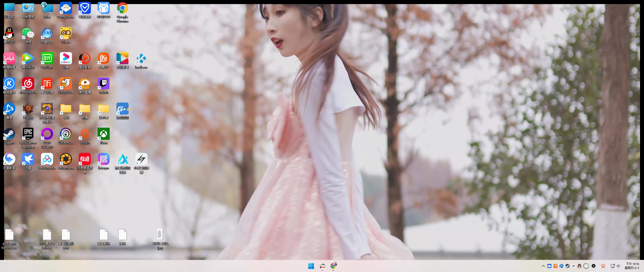Image resolution: width=644 pixels, height=272 pixels.
Task: Click the Google Chrome desktop shortcut
Action: [x=122, y=8]
